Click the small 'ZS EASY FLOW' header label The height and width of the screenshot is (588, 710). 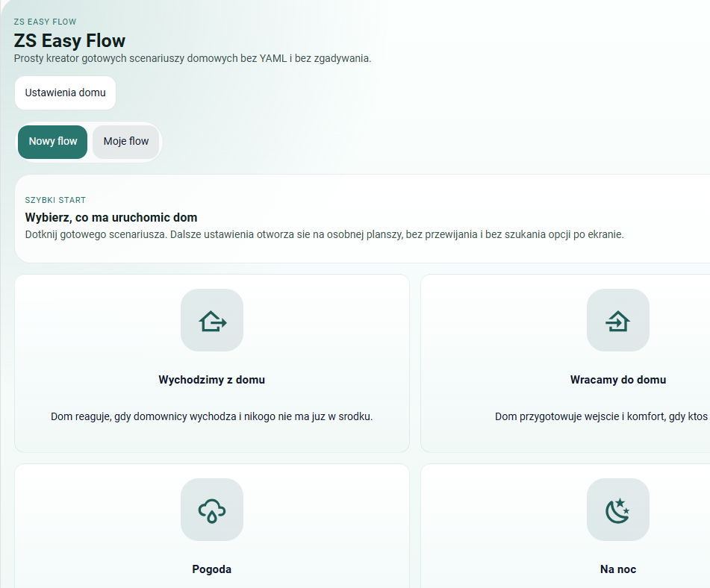45,22
